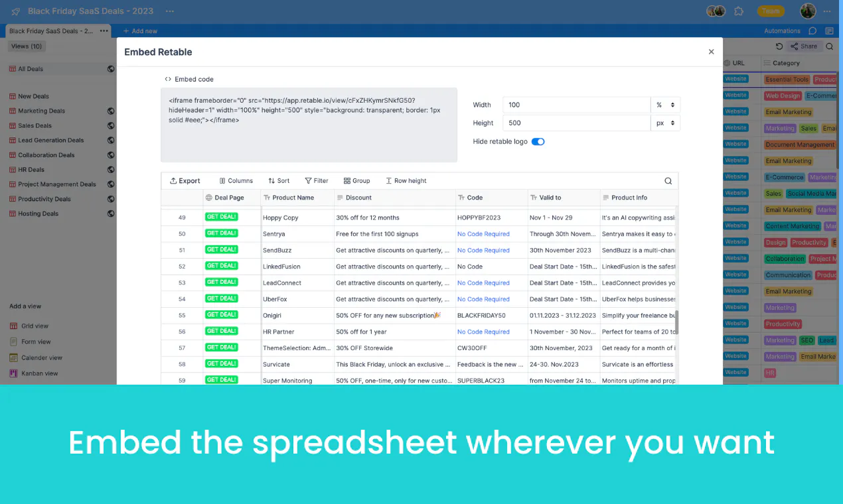Click the Valid to column header

[564, 198]
